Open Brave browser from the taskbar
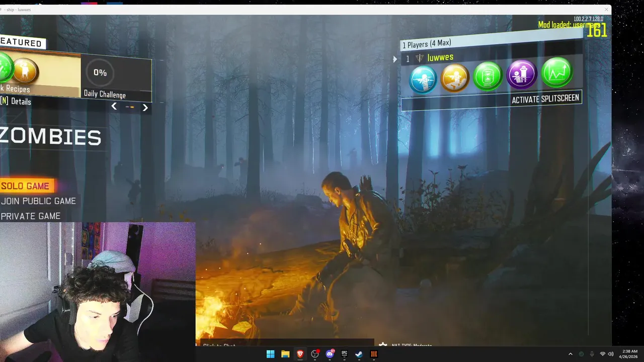 [x=300, y=354]
